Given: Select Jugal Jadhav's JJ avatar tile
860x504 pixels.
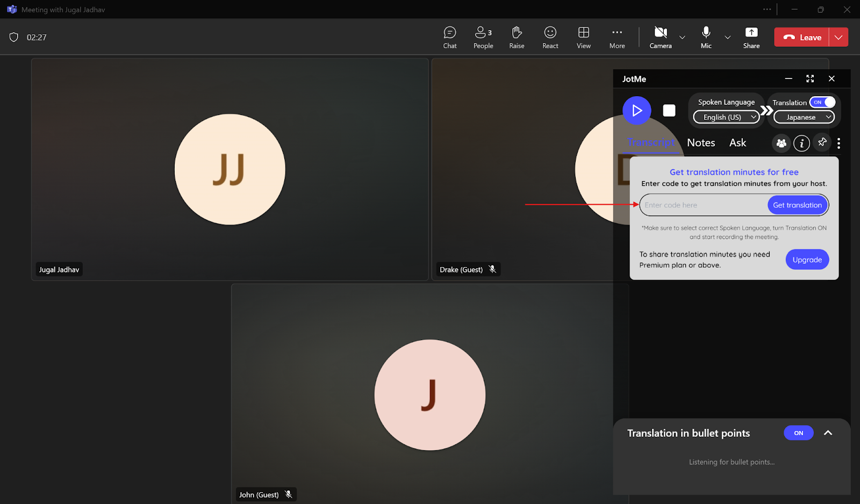Looking at the screenshot, I should [x=230, y=169].
